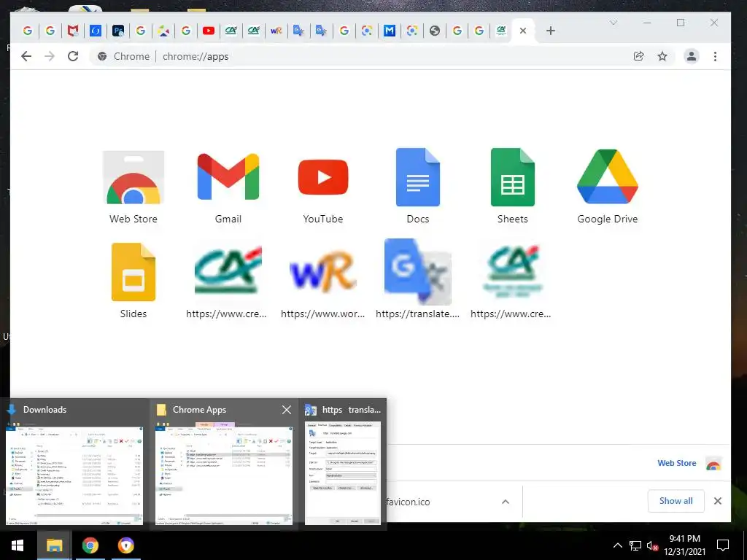Click the chrome://apps address bar
This screenshot has width=747, height=560.
coord(362,56)
